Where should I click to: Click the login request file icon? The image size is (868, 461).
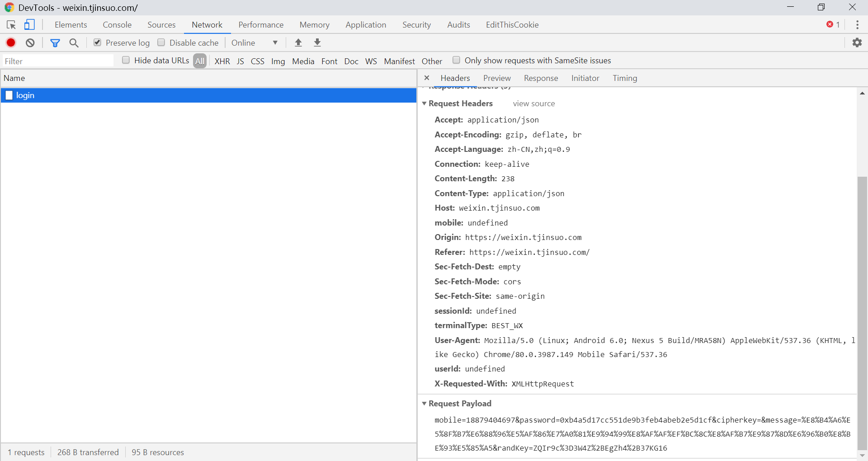tap(9, 95)
